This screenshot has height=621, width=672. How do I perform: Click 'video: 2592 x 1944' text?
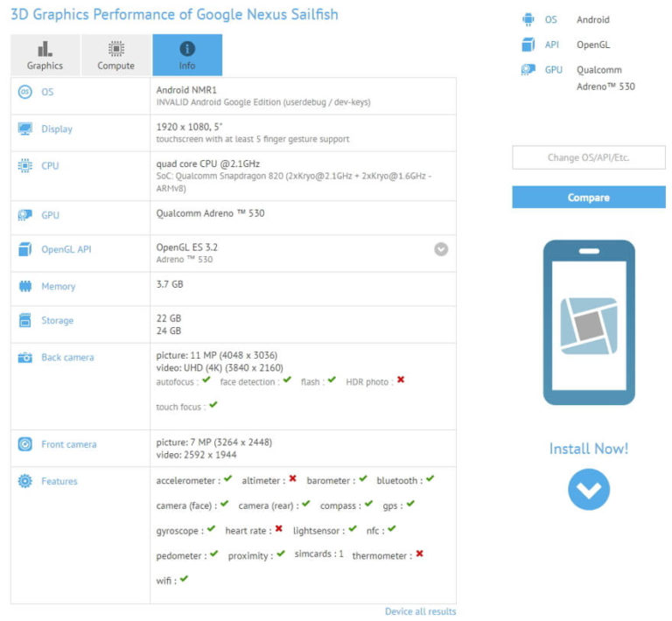point(196,455)
